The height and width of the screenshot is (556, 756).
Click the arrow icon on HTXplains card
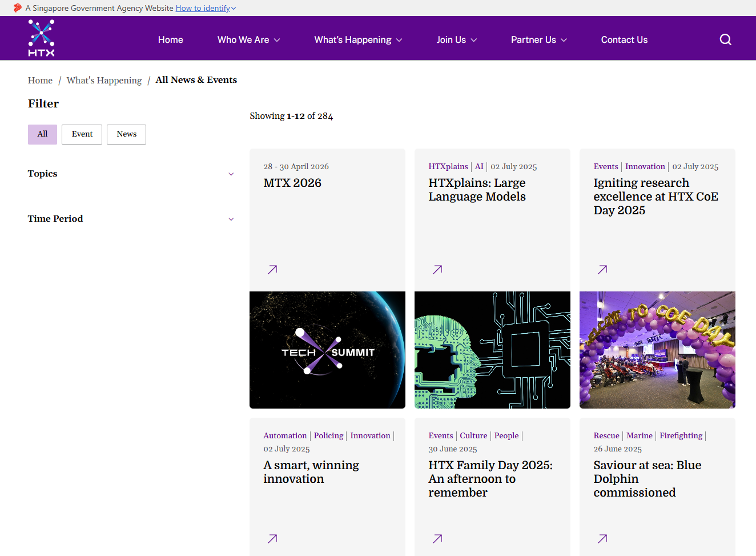click(x=437, y=269)
